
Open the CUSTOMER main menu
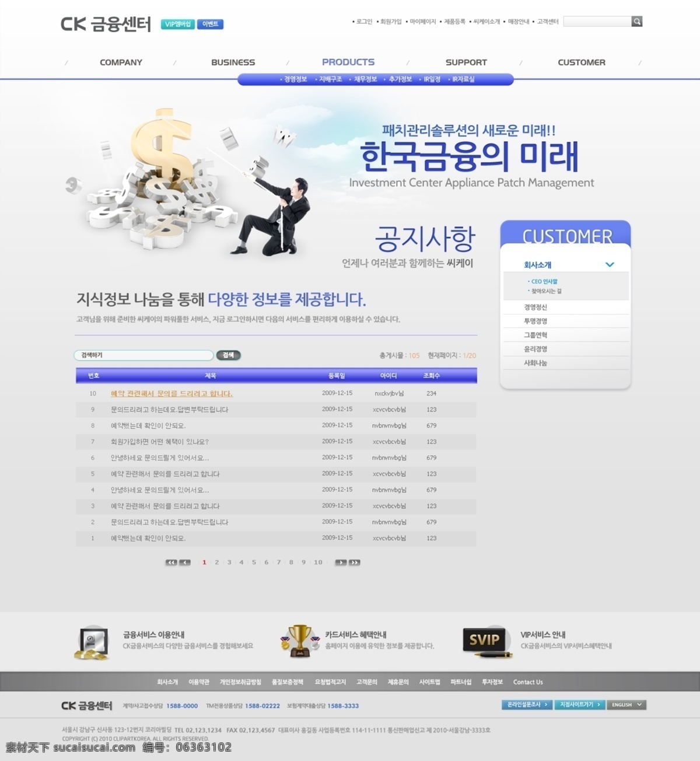point(582,62)
